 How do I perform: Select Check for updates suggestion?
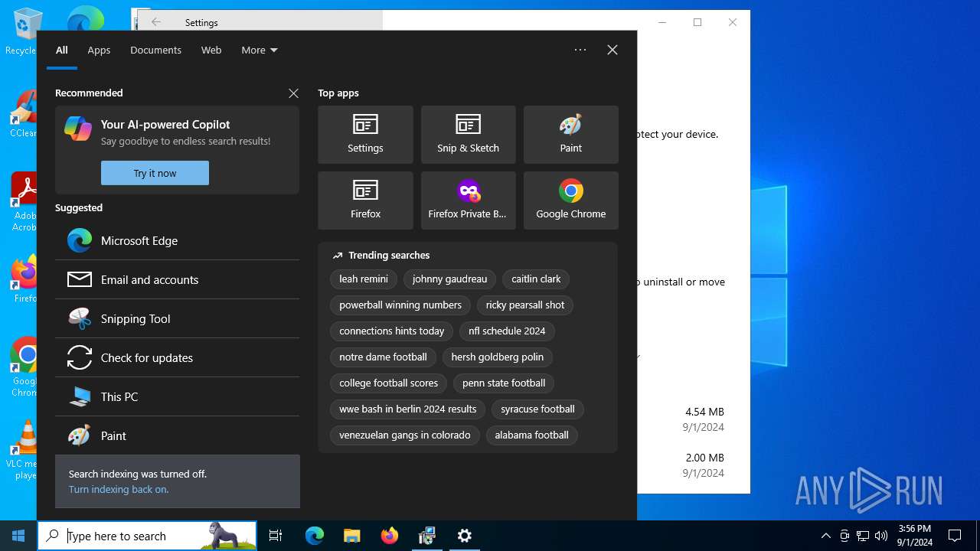177,357
